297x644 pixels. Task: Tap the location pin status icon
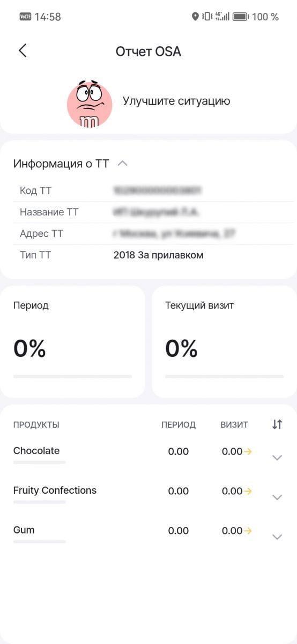coord(195,17)
